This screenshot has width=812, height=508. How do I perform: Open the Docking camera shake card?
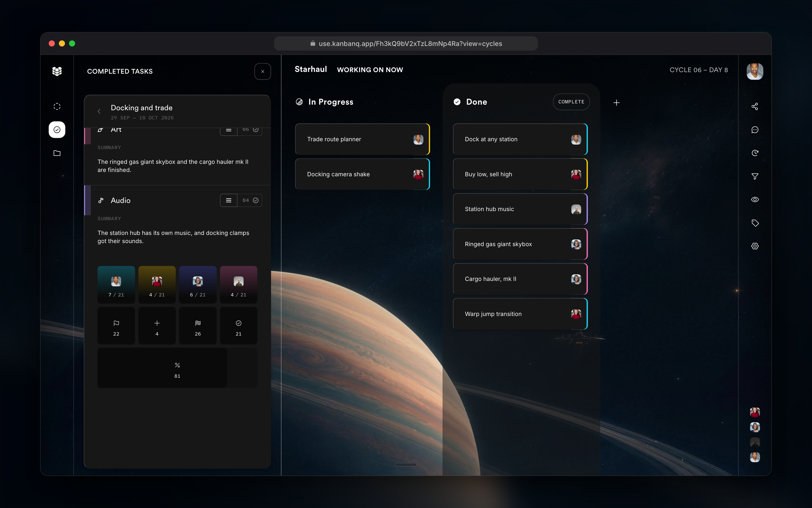pyautogui.click(x=362, y=174)
